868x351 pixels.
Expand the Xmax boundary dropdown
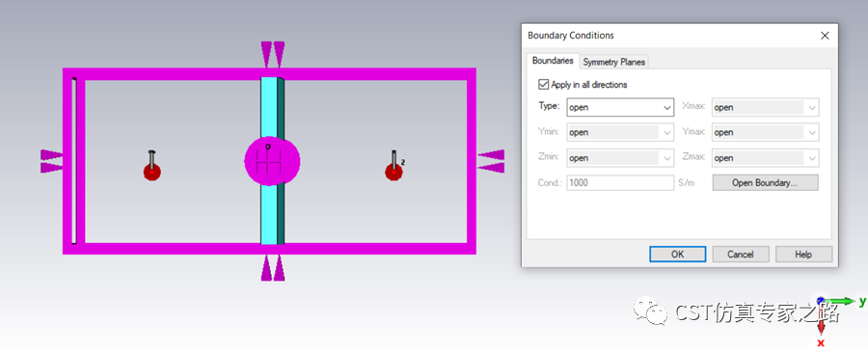tap(766, 107)
